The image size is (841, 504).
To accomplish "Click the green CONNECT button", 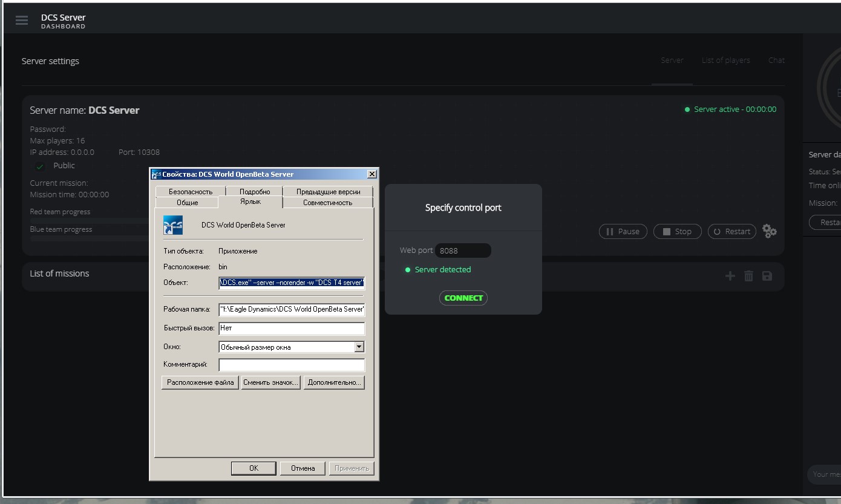I will tap(463, 298).
